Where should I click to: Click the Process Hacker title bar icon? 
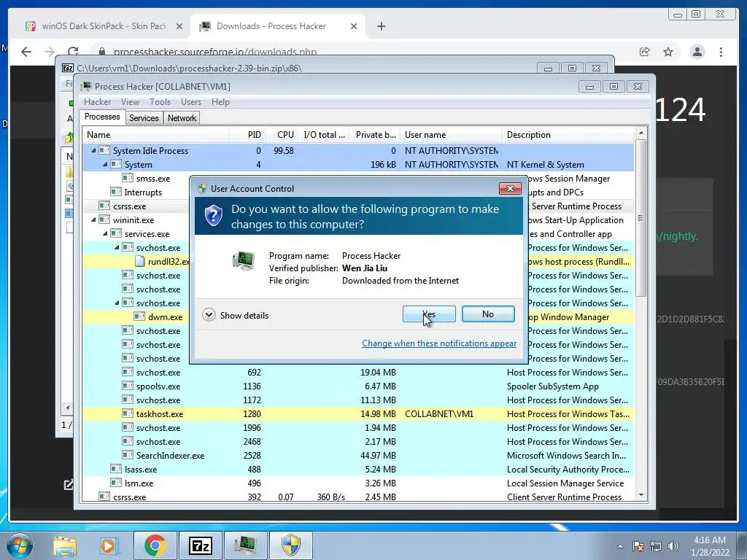tap(86, 86)
